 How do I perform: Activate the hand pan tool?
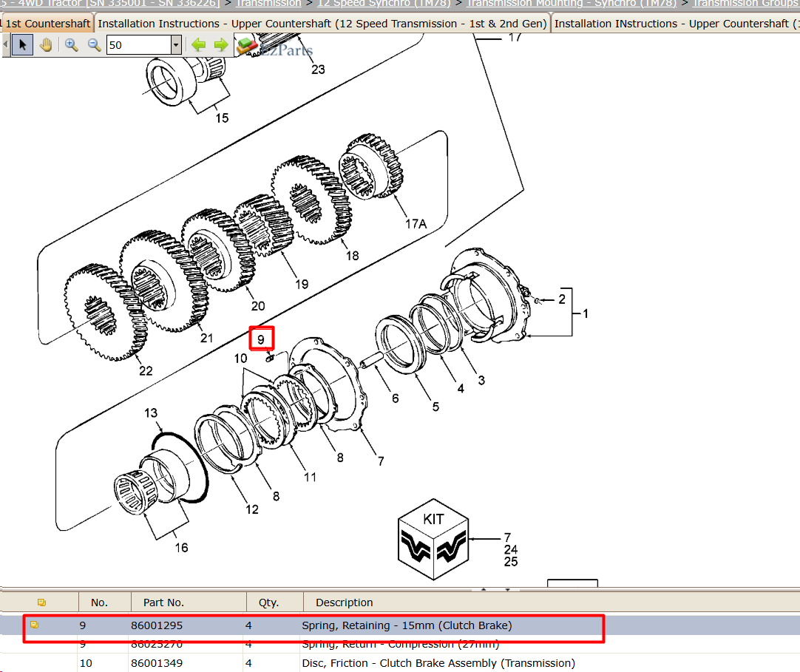[x=46, y=45]
